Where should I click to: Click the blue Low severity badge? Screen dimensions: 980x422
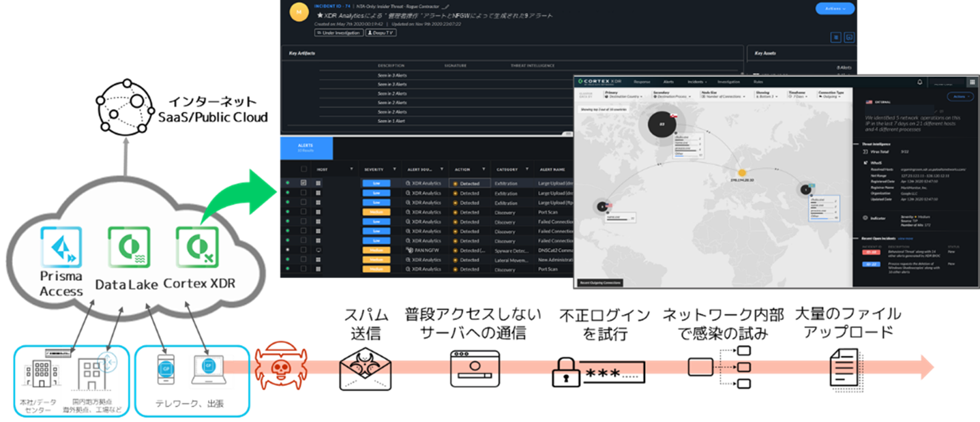pyautogui.click(x=376, y=183)
